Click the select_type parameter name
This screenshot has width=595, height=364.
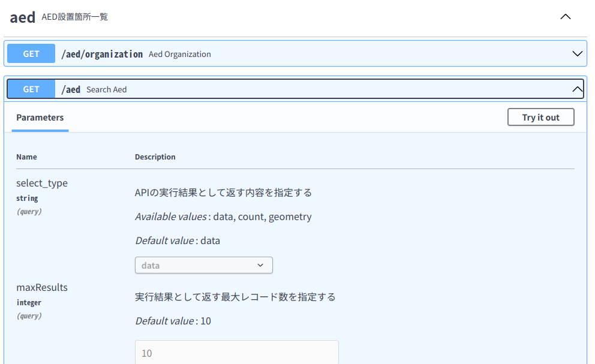click(42, 183)
